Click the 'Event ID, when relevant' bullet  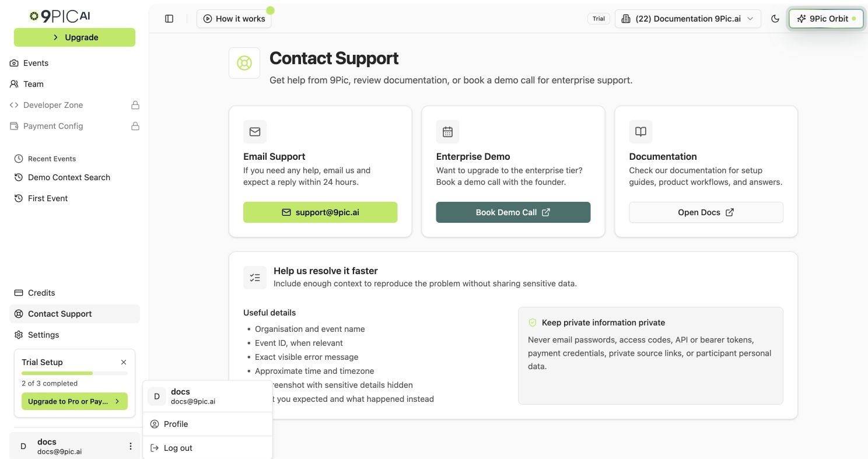(x=299, y=343)
